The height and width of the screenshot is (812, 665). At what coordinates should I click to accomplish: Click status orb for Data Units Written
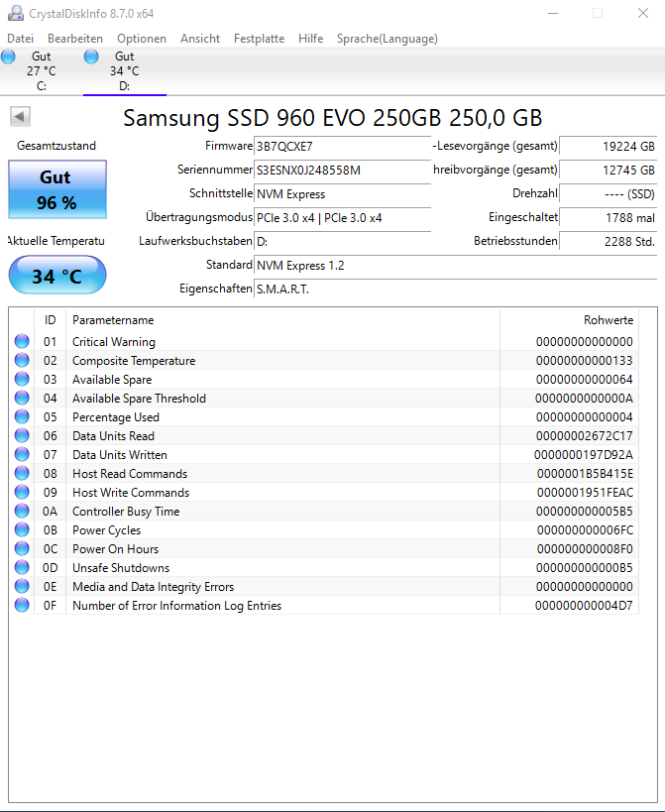coord(22,454)
